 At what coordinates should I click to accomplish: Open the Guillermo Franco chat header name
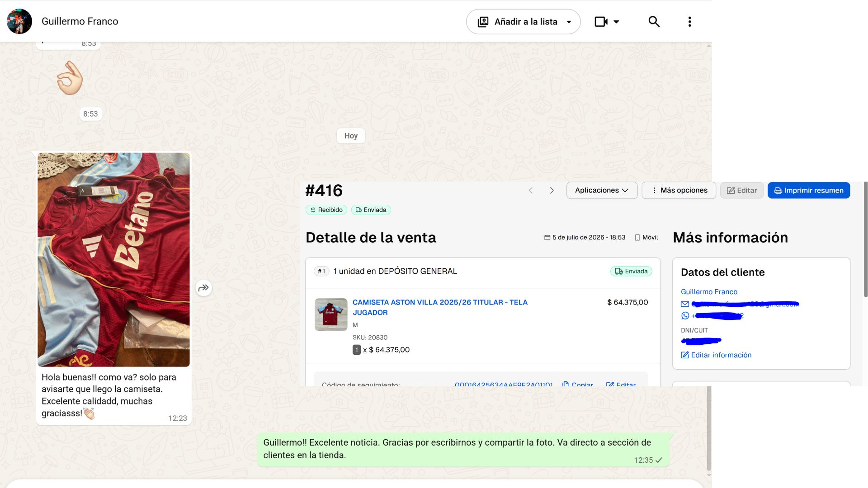pyautogui.click(x=80, y=21)
